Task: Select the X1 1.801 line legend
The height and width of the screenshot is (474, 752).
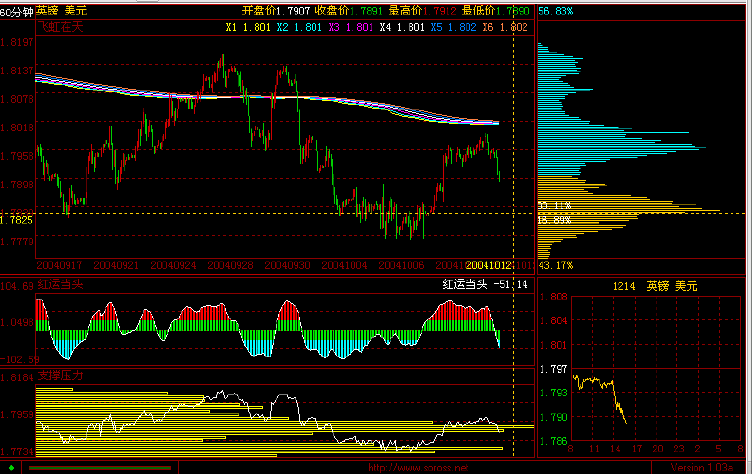Action: click(248, 27)
